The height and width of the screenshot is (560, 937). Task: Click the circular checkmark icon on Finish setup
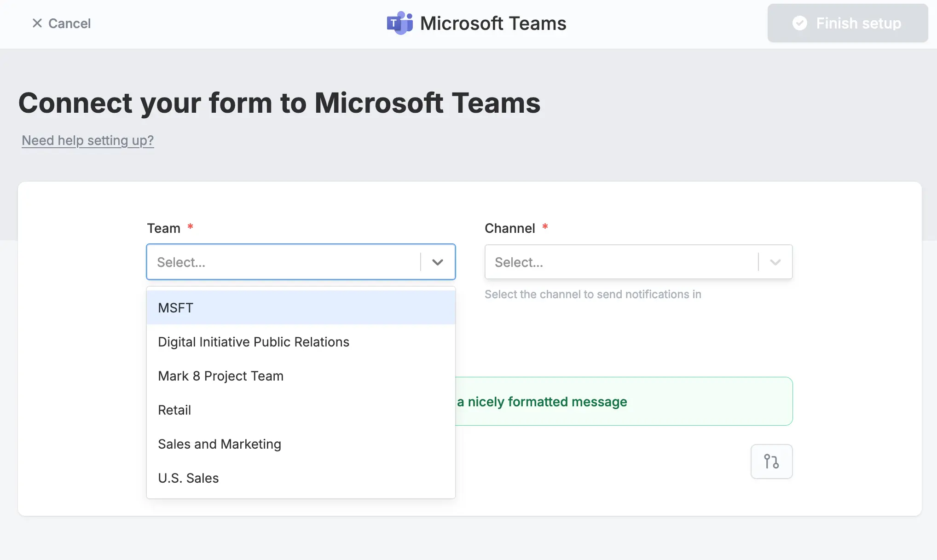click(800, 23)
